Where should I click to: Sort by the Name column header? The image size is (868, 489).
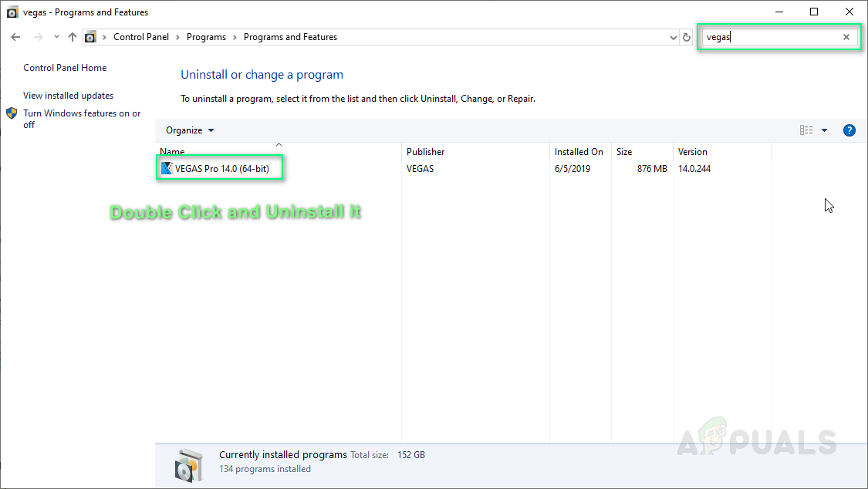tap(172, 152)
